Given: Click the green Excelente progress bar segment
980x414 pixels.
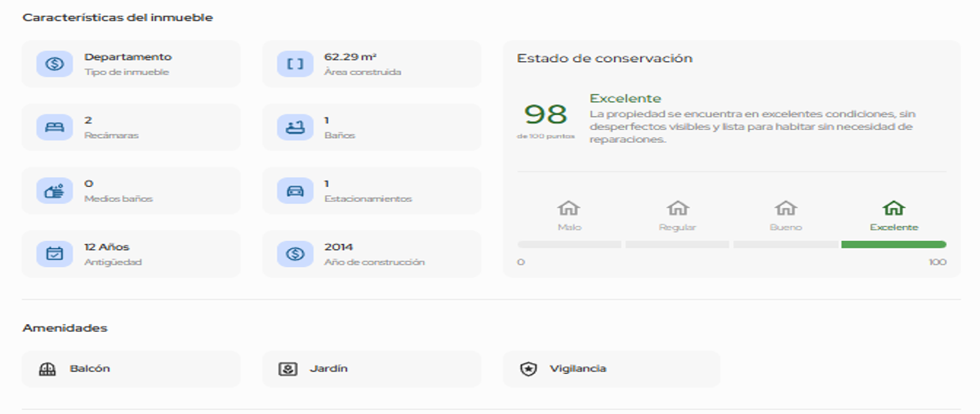Looking at the screenshot, I should point(894,244).
